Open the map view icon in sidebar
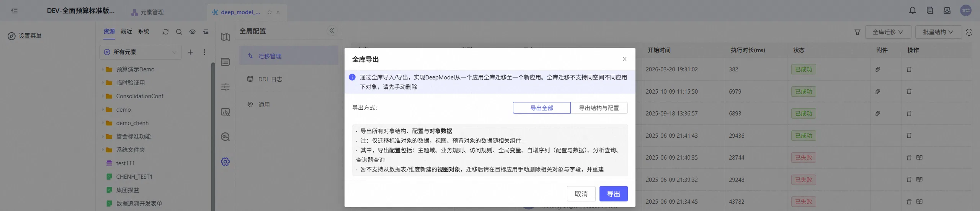The width and height of the screenshot is (980, 211). (x=225, y=37)
